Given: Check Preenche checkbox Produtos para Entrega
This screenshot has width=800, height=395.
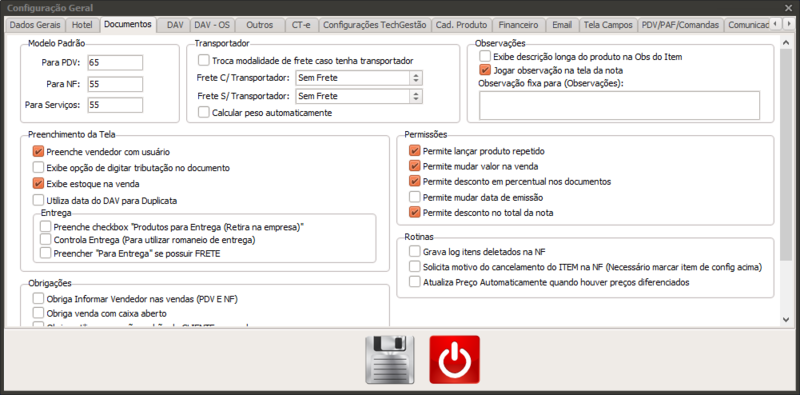Looking at the screenshot, I should point(46,226).
